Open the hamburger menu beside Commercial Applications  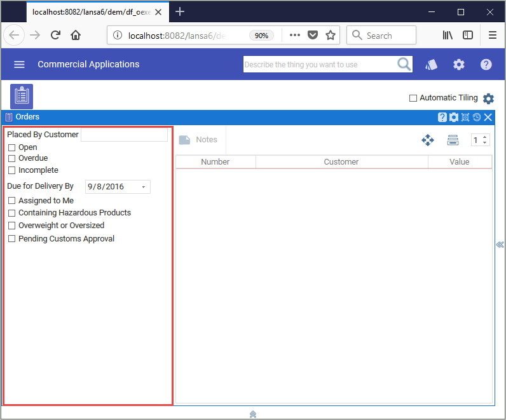coord(19,65)
